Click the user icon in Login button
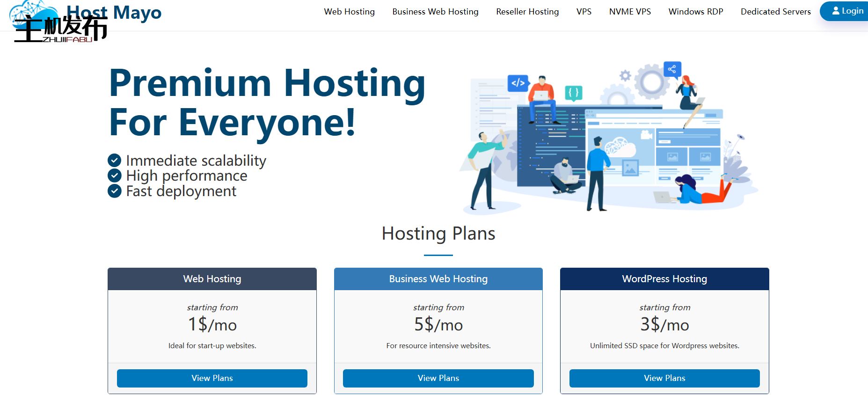This screenshot has width=868, height=395. [x=835, y=11]
